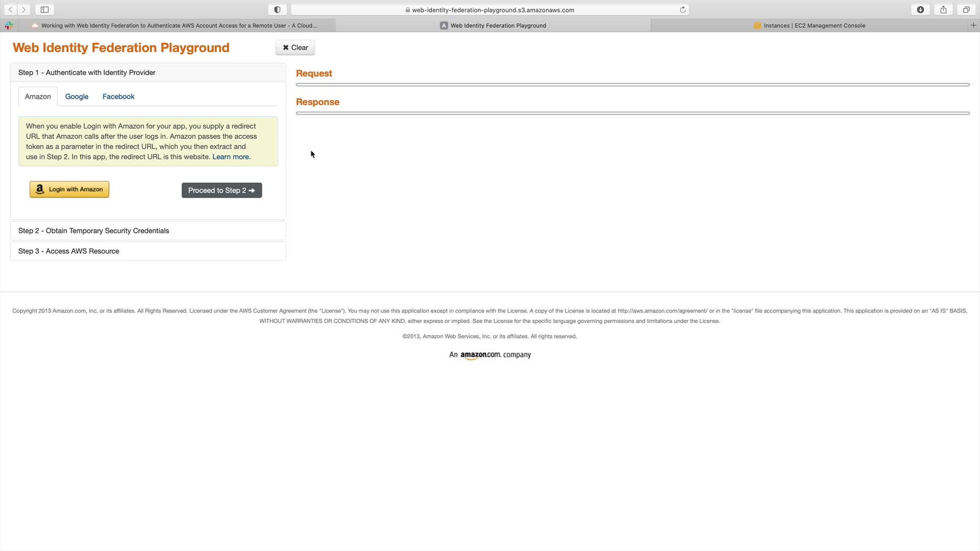Viewport: 980px width, 551px height.
Task: Switch to EC2 Management Console tab
Action: click(x=809, y=25)
